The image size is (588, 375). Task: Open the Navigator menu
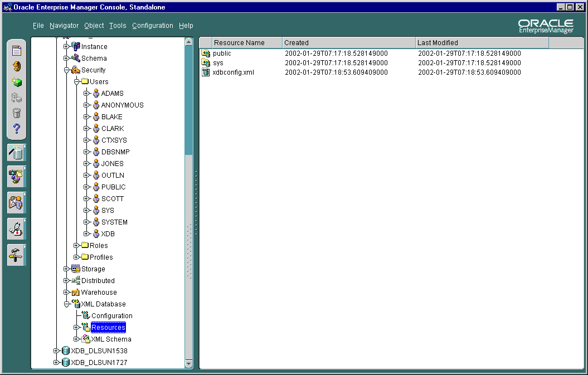click(64, 25)
